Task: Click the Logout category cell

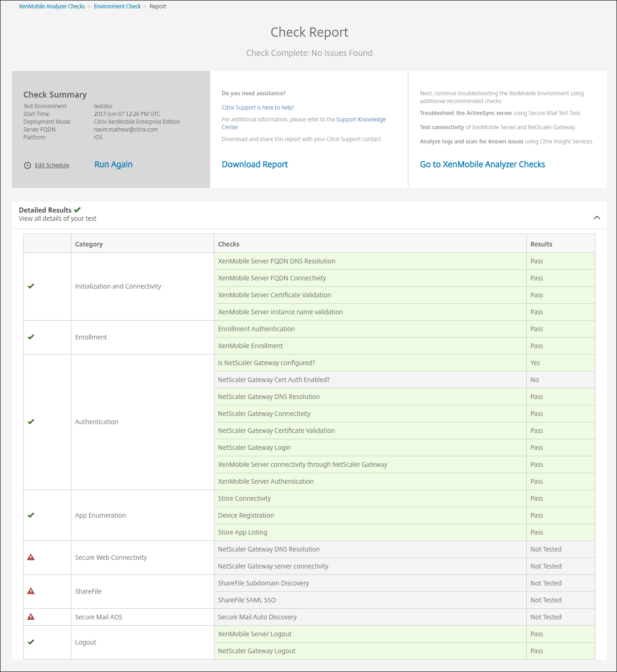Action: (x=142, y=643)
